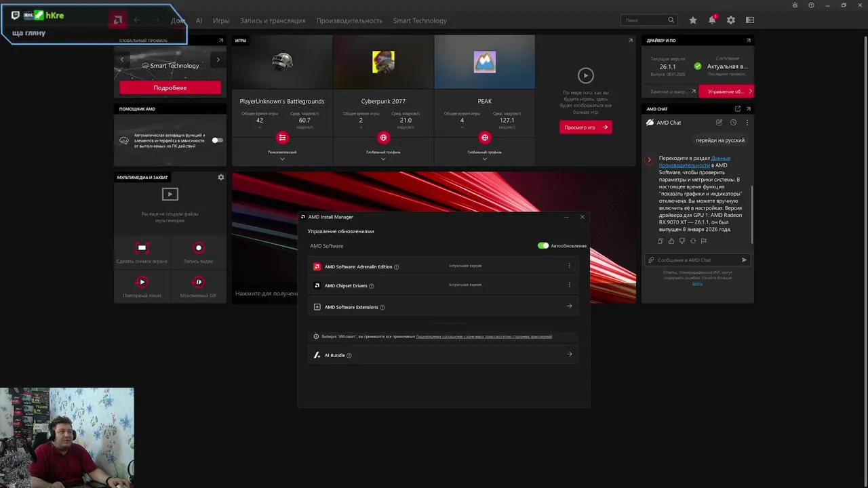
Task: Go to previous profile in global profile carousel
Action: 122,60
